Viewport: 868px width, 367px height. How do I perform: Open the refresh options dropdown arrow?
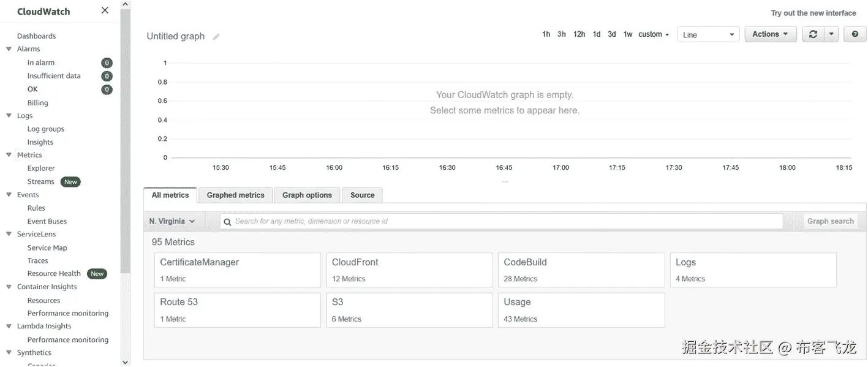coord(831,34)
